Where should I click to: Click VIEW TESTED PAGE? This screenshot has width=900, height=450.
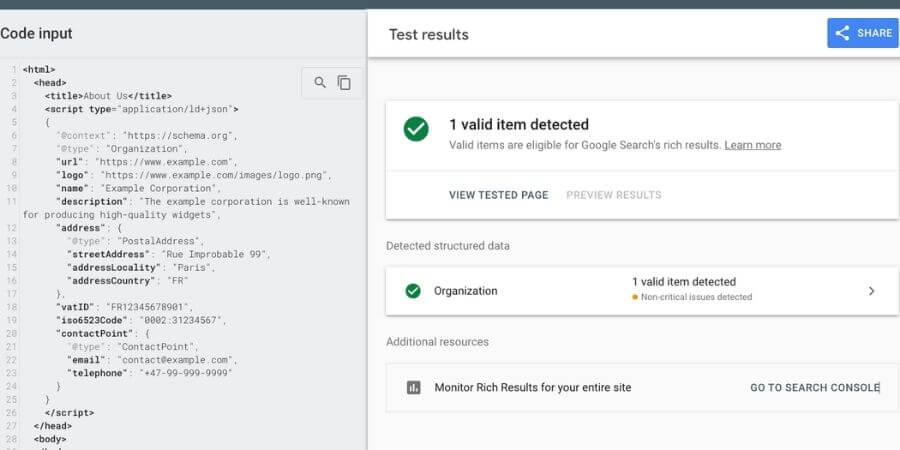pos(499,195)
